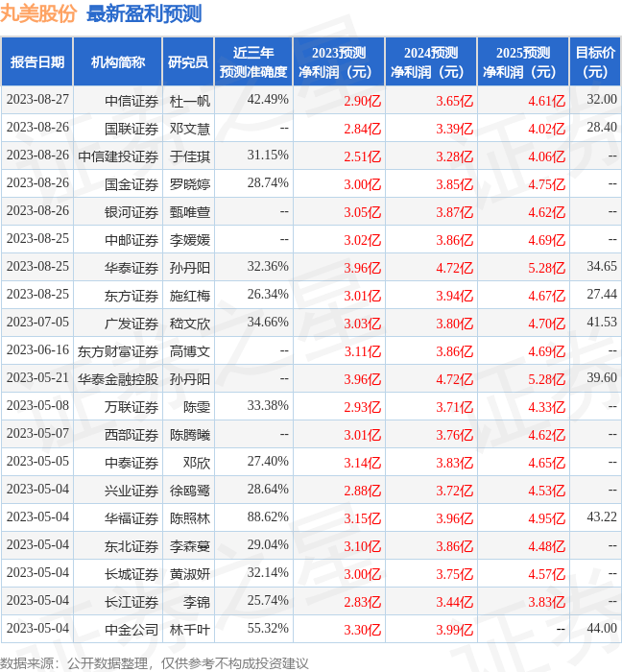Select the 2024预测净利润 column header
The height and width of the screenshot is (672, 622).
tap(431, 62)
